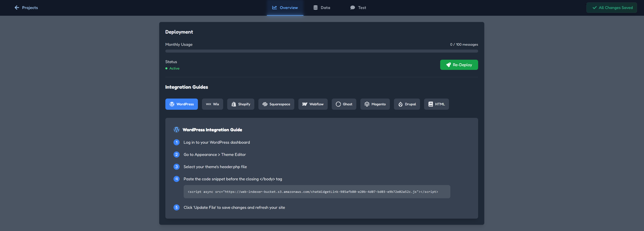Click 'Select your theme's header.php file' step

coord(215,167)
